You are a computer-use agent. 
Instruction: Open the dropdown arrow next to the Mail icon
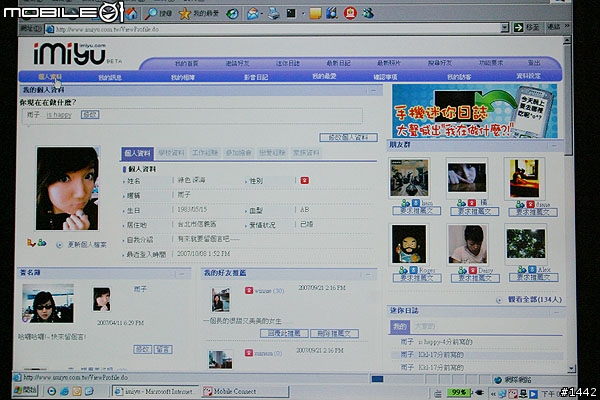click(261, 14)
